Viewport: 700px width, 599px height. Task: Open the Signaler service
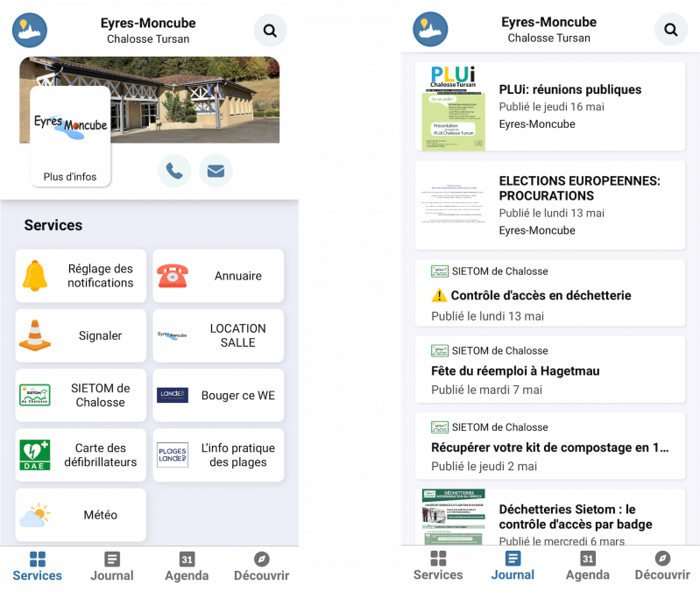81,335
